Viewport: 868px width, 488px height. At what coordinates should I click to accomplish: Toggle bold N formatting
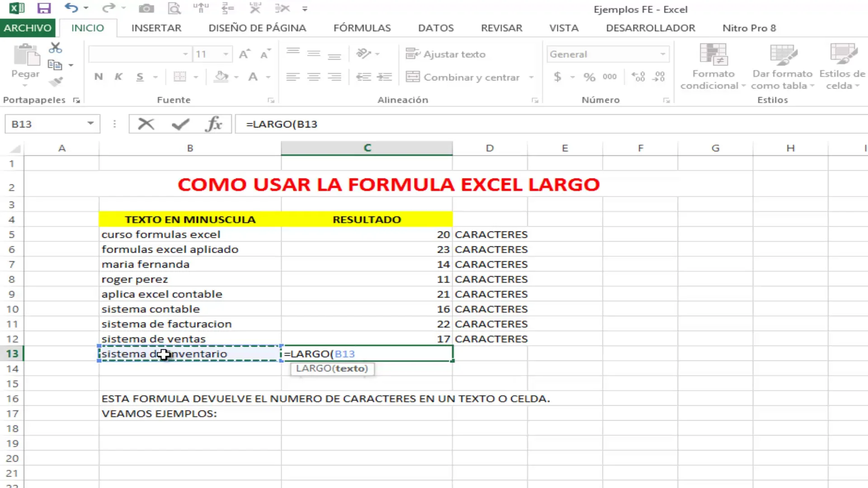coord(99,77)
